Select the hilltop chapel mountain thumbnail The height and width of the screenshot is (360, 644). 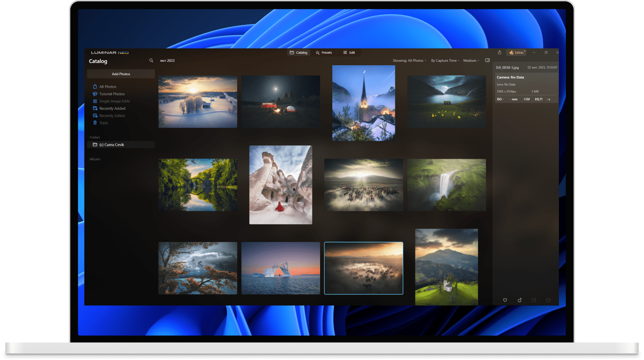coord(447,267)
